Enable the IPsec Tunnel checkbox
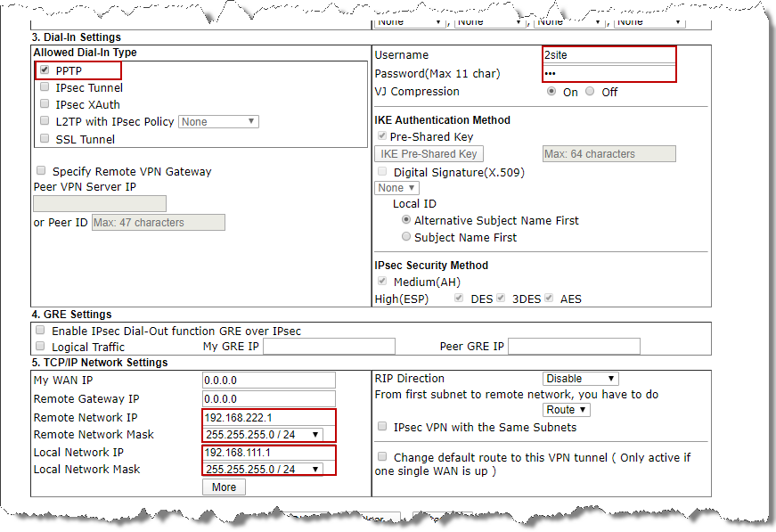This screenshot has height=532, width=776. (x=45, y=87)
